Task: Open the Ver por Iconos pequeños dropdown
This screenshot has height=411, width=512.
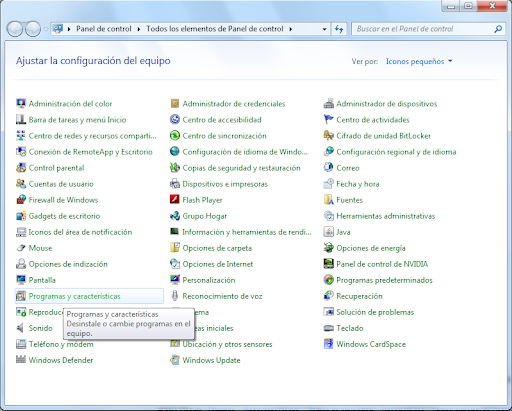Action: 419,61
